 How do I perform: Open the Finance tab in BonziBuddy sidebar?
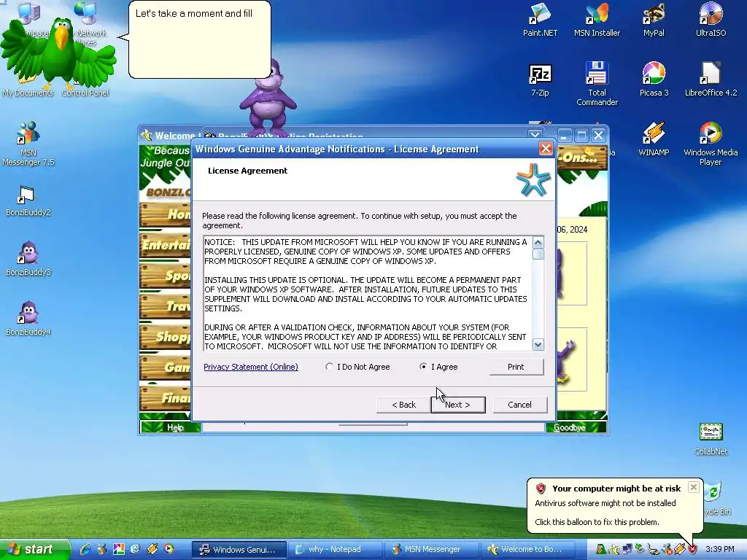click(x=166, y=397)
